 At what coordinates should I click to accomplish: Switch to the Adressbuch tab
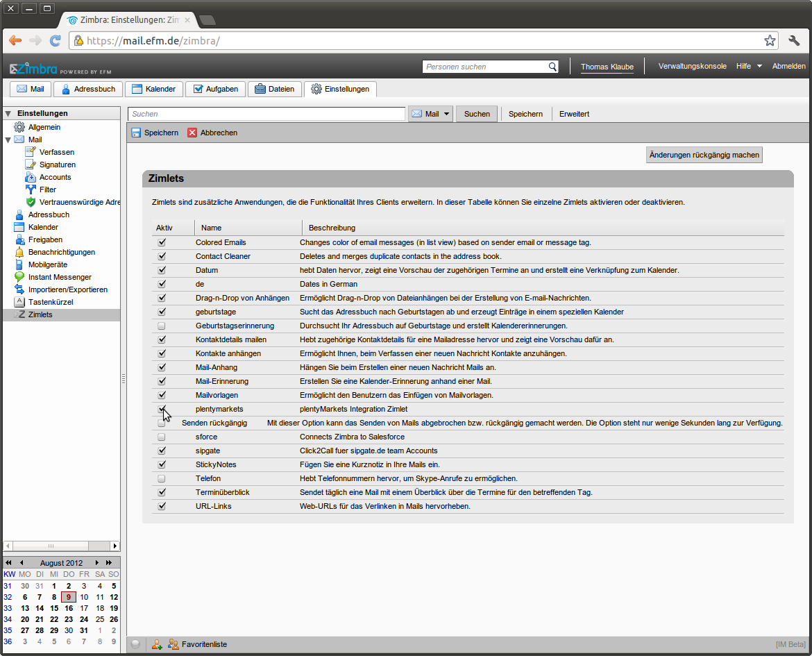89,89
